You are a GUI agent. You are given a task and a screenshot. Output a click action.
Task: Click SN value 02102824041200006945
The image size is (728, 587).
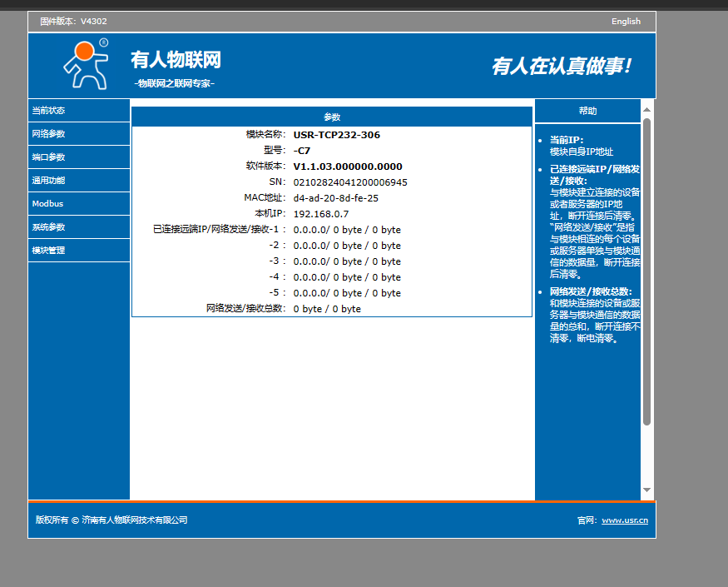click(x=350, y=182)
